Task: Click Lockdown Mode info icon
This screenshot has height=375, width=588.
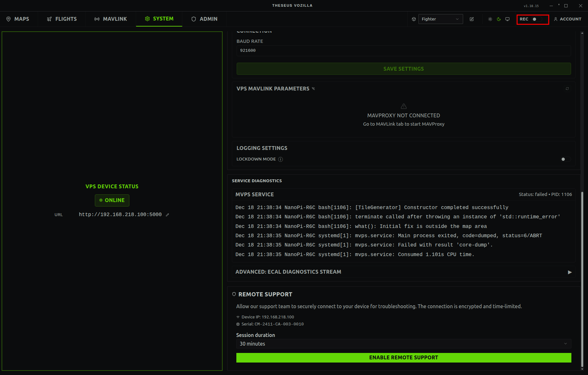Action: click(280, 159)
